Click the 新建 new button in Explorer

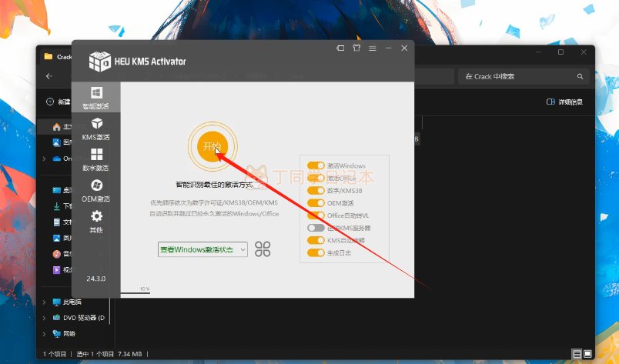click(x=59, y=102)
